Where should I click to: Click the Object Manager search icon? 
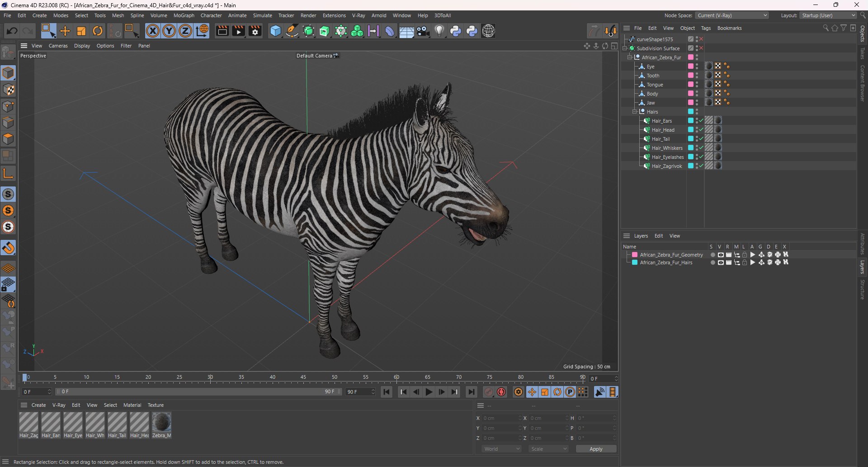[x=826, y=28]
